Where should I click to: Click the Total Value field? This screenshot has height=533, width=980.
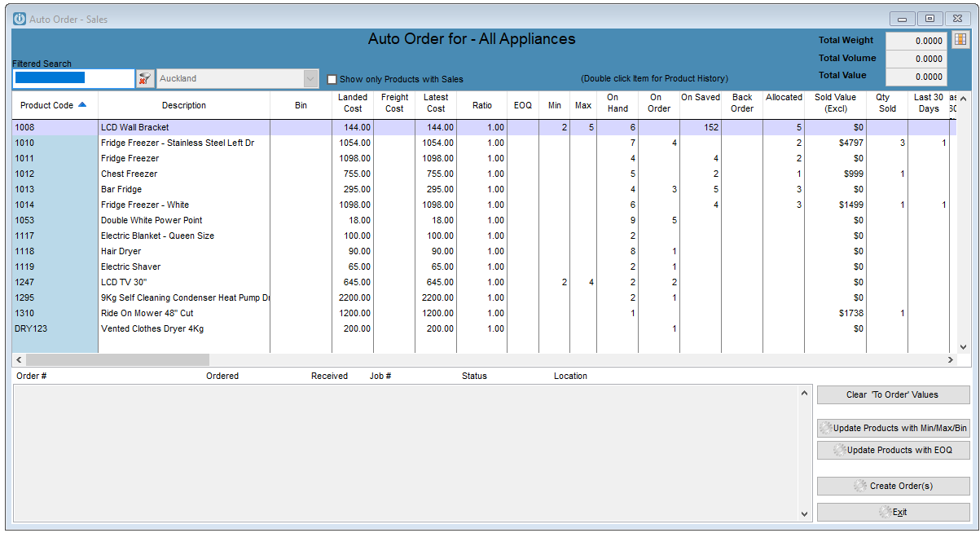916,77
